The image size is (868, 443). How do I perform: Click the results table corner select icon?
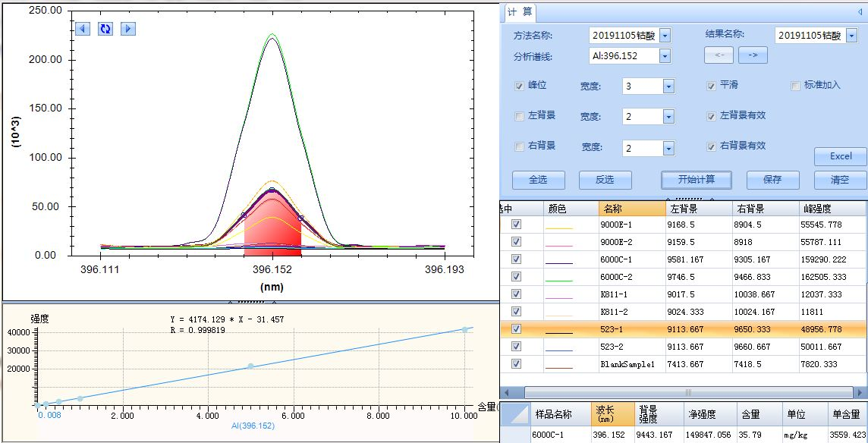pyautogui.click(x=514, y=414)
